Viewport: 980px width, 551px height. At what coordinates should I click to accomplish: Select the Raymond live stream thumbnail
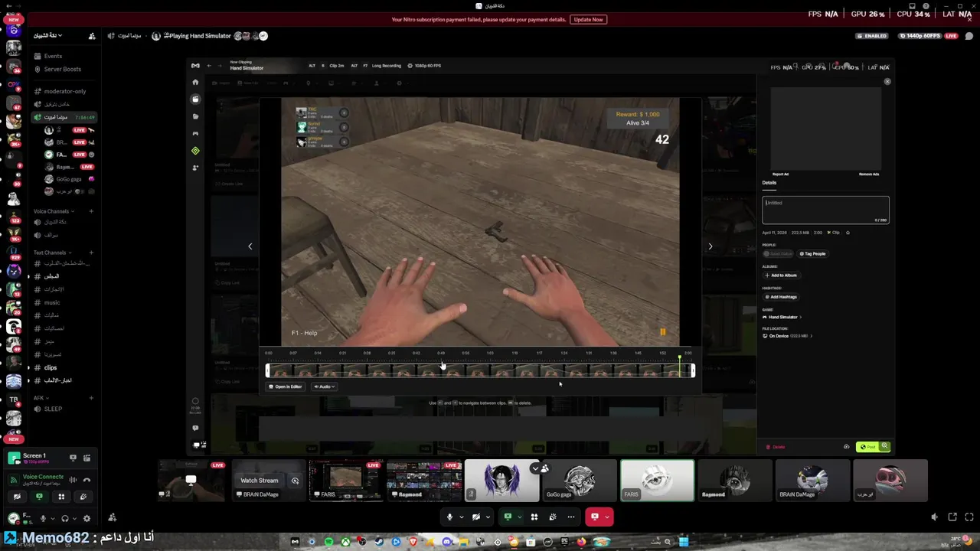pyautogui.click(x=424, y=481)
